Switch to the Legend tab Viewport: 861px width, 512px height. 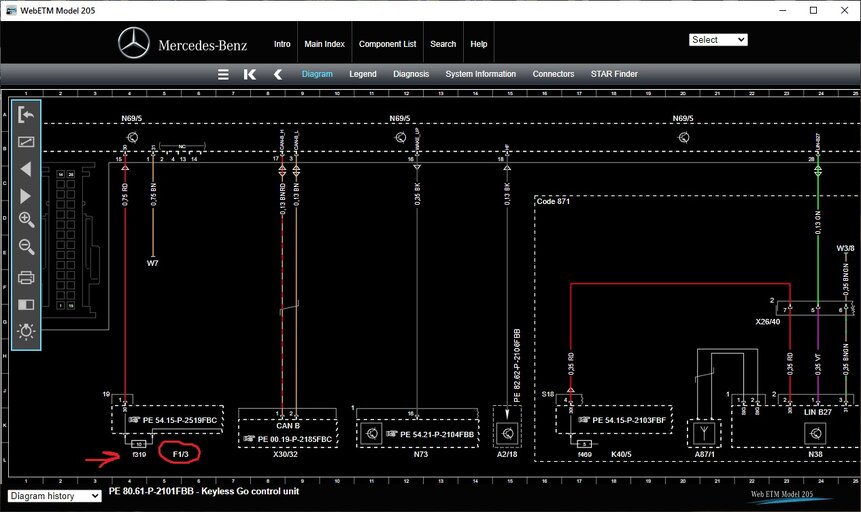click(x=362, y=74)
